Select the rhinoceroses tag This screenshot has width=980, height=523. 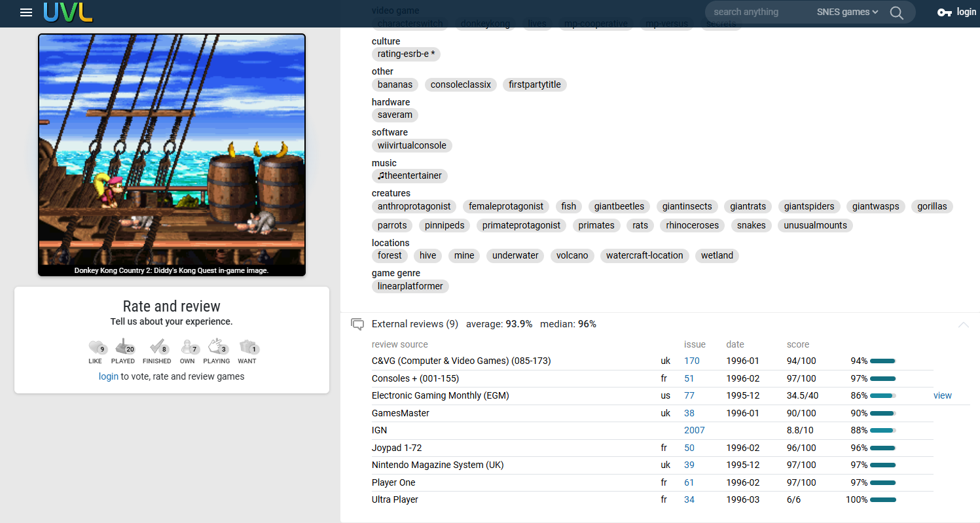click(x=693, y=225)
